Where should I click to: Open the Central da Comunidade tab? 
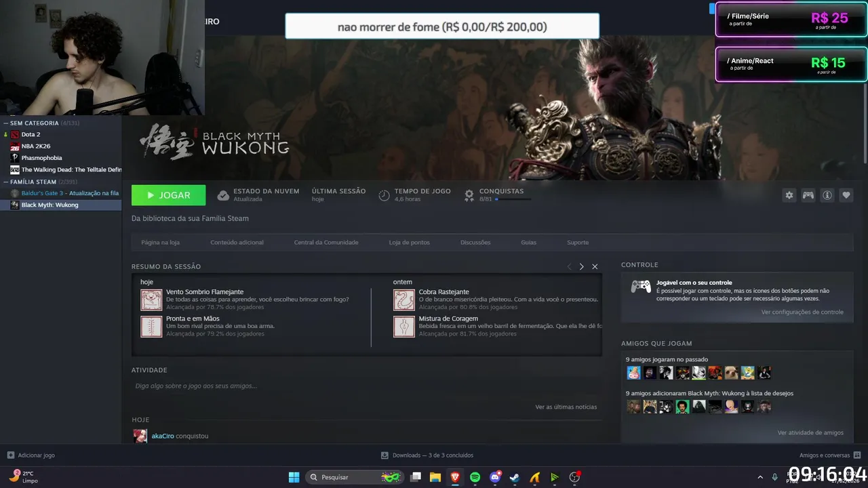(x=326, y=242)
